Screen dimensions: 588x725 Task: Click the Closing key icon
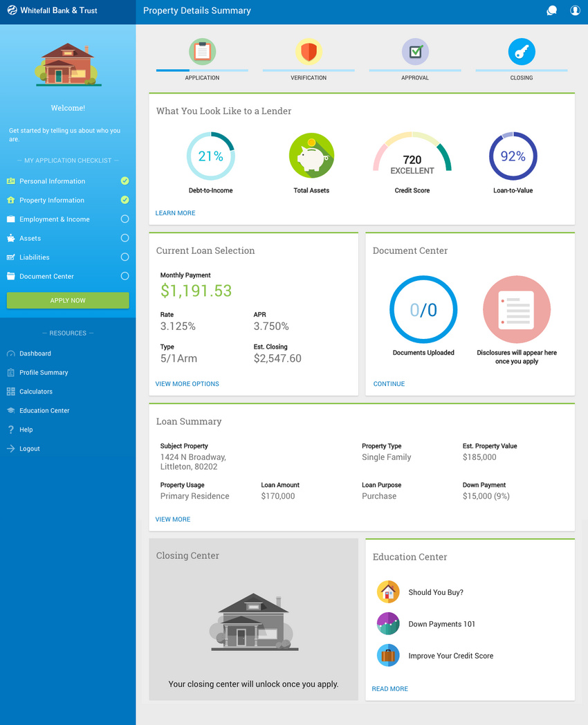522,52
